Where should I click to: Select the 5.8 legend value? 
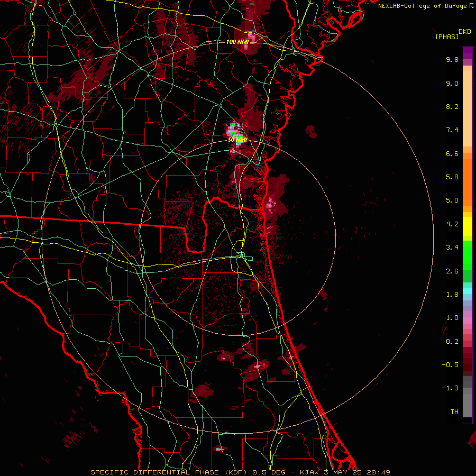452,177
